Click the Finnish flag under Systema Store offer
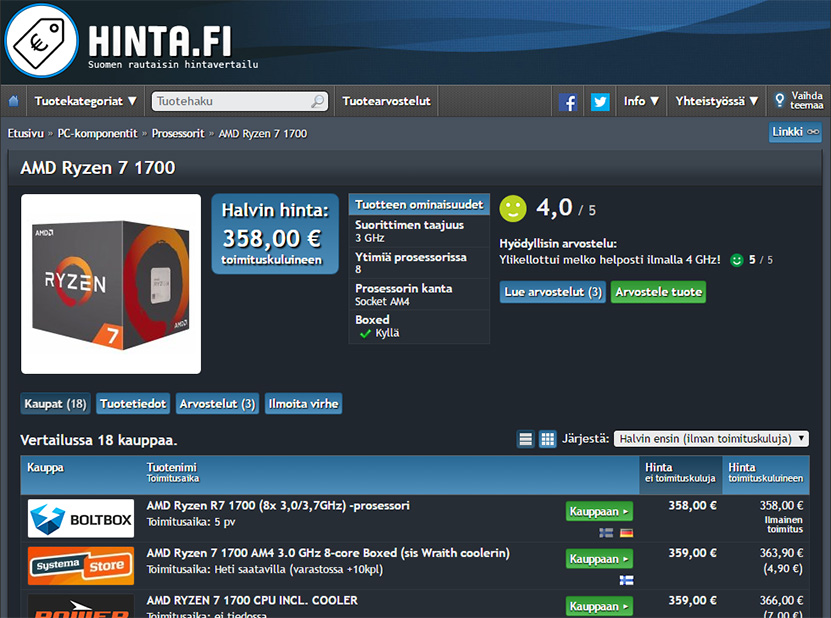This screenshot has width=831, height=618. point(626,580)
